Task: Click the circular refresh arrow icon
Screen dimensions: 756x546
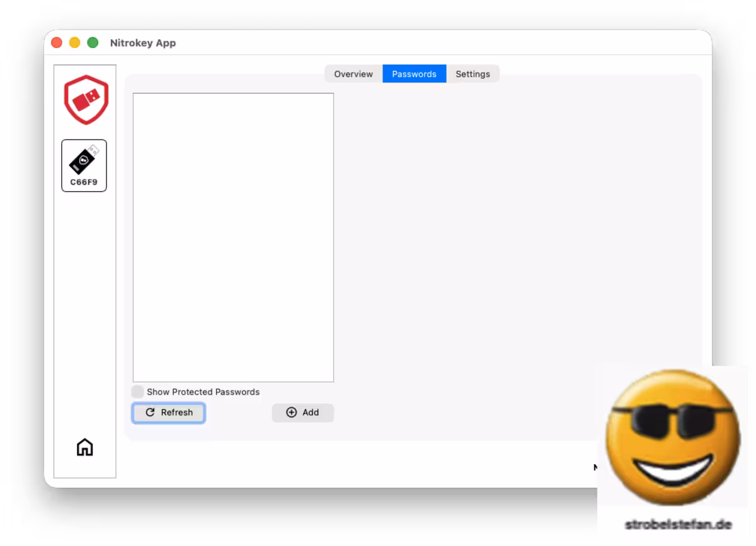Action: coord(150,412)
